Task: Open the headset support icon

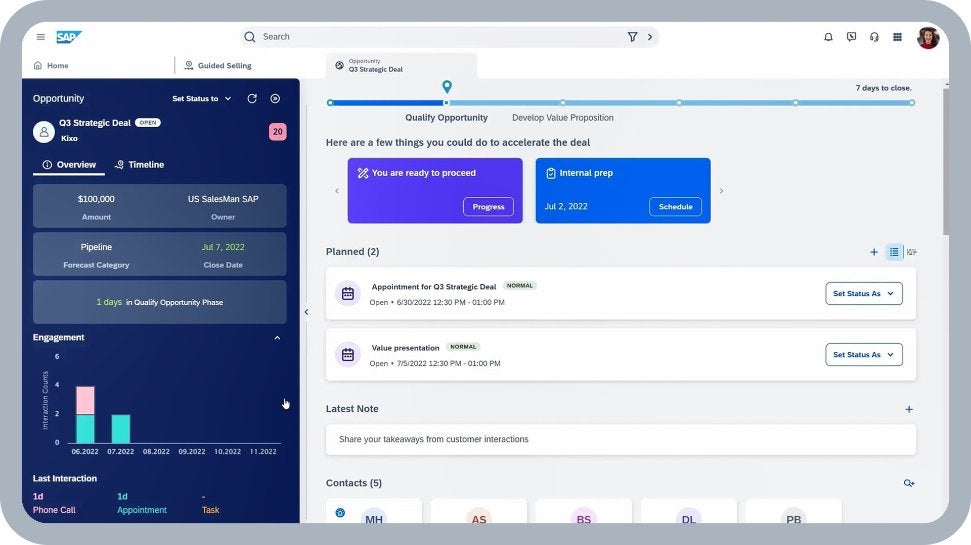Action: [874, 37]
